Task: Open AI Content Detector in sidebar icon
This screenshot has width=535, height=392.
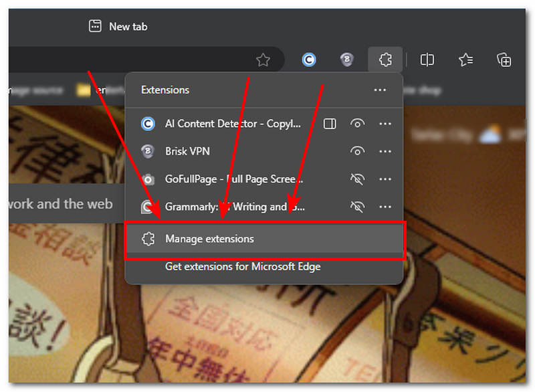Action: 330,124
